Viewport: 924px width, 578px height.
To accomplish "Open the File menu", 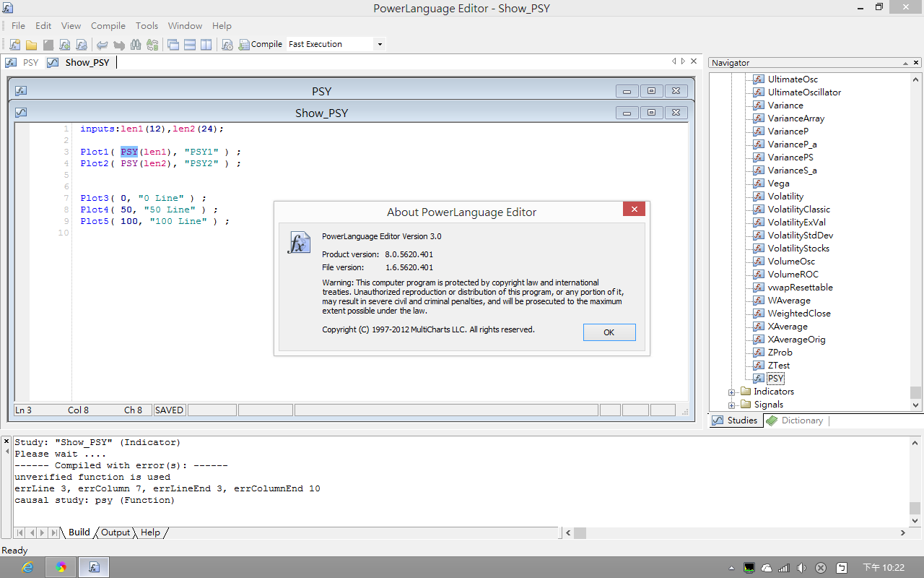I will pyautogui.click(x=18, y=25).
